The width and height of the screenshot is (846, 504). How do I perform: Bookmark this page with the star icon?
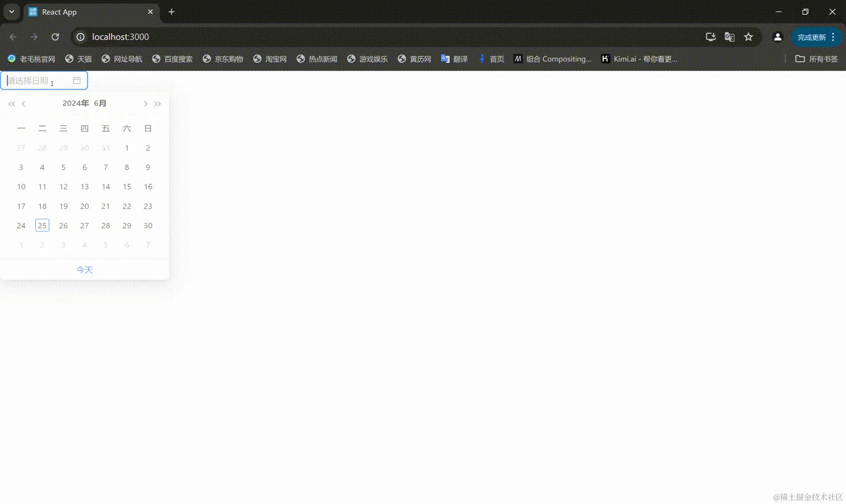749,37
